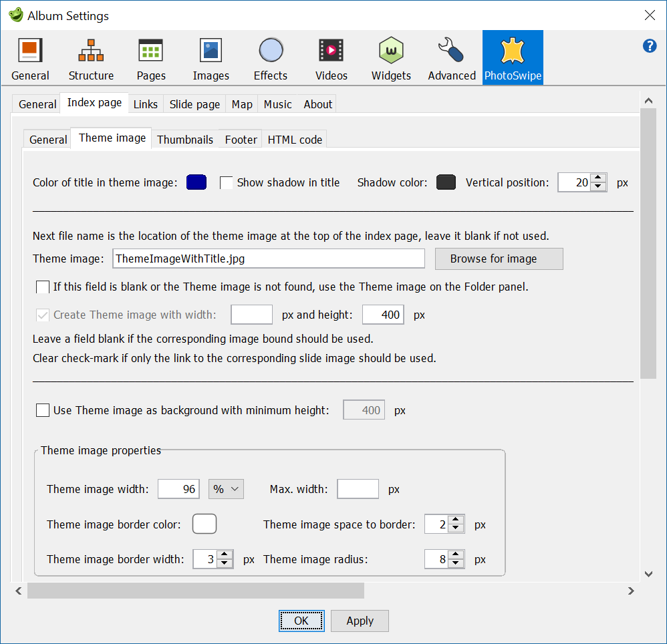
Task: Click inside the Theme image filename field
Action: coord(267,259)
